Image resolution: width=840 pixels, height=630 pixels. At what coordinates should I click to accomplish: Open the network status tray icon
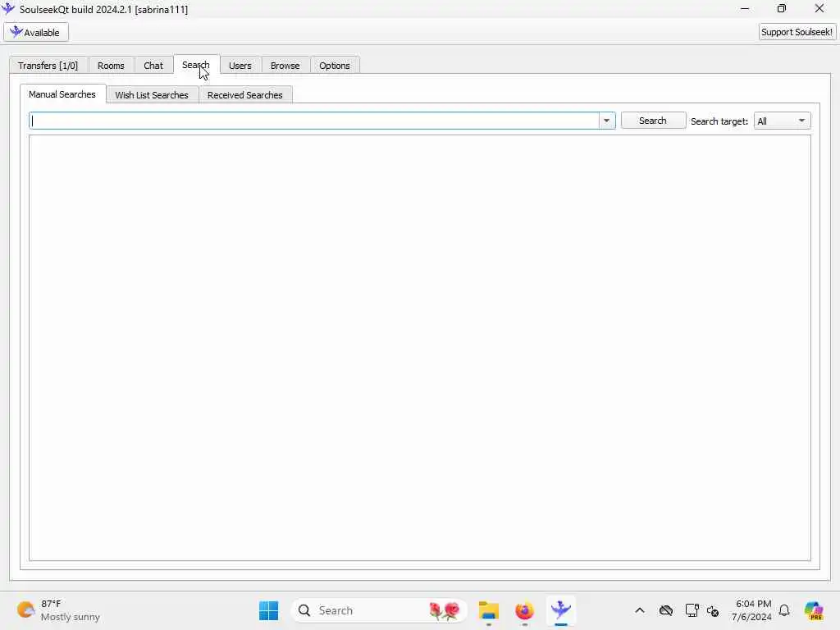(x=692, y=610)
